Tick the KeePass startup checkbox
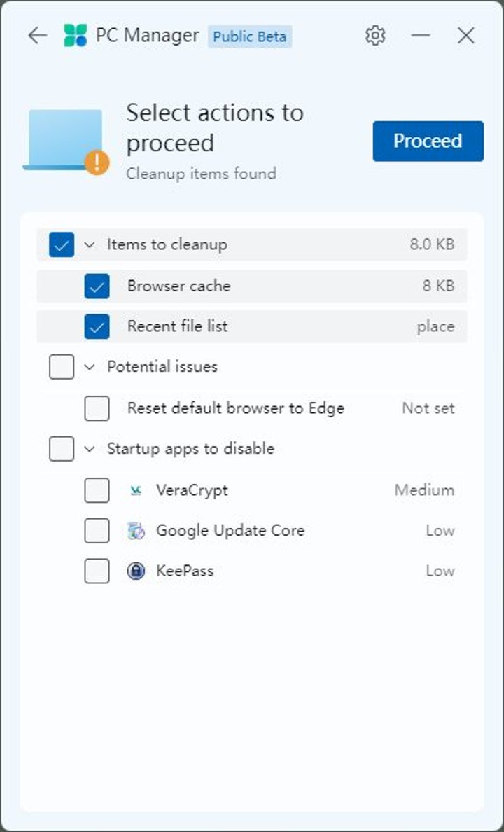Image resolution: width=504 pixels, height=832 pixels. point(97,571)
